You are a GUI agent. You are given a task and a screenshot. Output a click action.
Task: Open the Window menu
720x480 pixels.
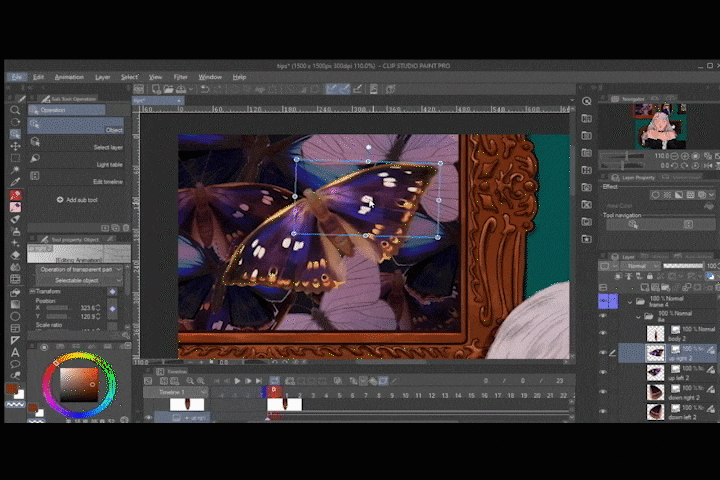click(210, 77)
